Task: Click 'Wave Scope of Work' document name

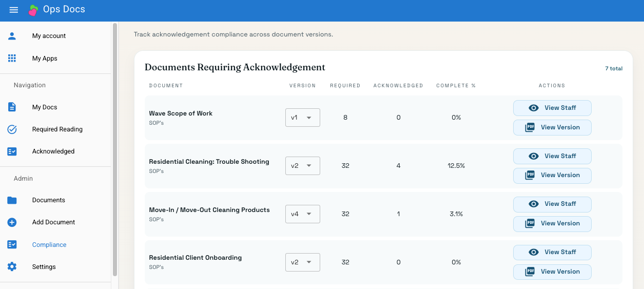Action: 181,113
